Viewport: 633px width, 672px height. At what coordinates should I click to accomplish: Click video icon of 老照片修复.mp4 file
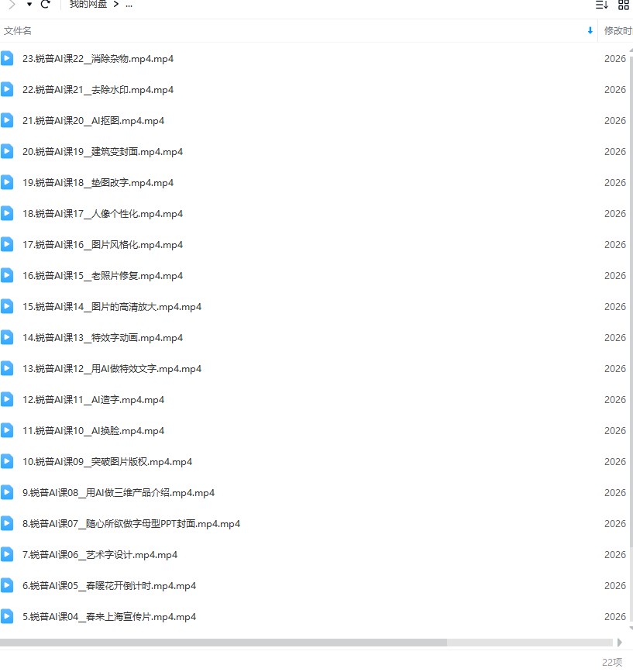coord(7,275)
